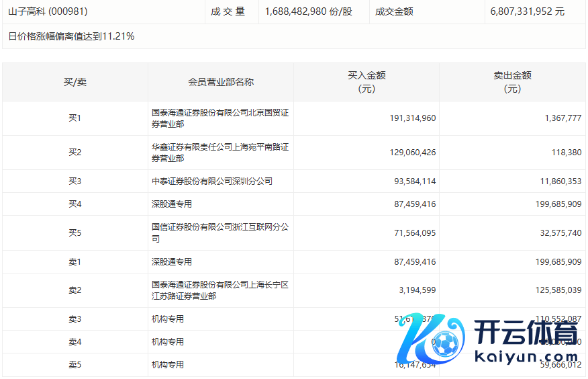Viewport: 588px width, 379px height.
Task: Click the turnover value 6,807,331,952 元
Action: click(528, 11)
